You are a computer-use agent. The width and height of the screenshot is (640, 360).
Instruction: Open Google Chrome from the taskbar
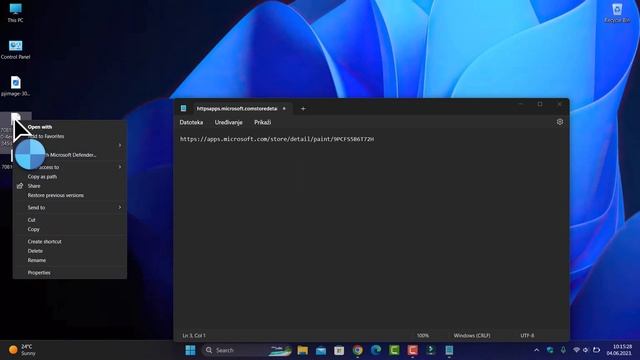(358, 350)
